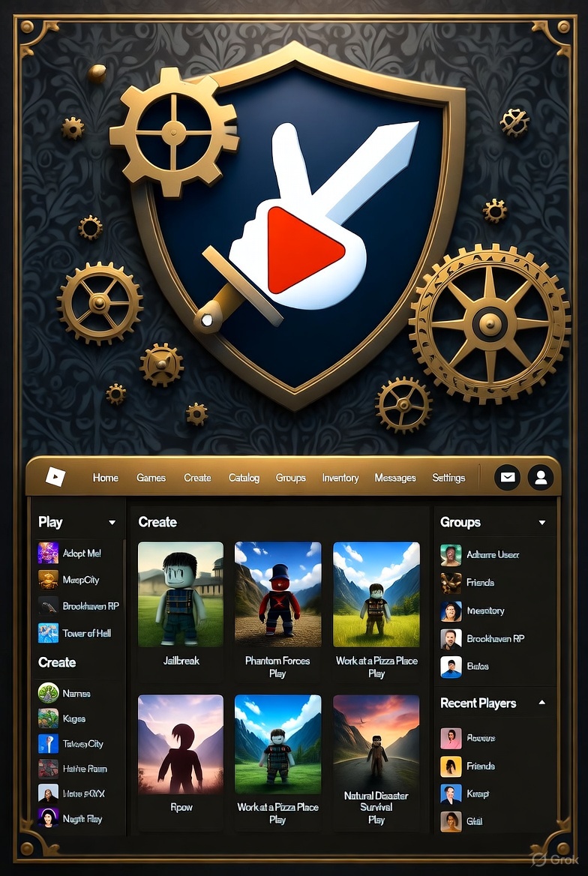Viewport: 588px width, 876px height.
Task: Collapse the Recent Players section
Action: pyautogui.click(x=542, y=703)
